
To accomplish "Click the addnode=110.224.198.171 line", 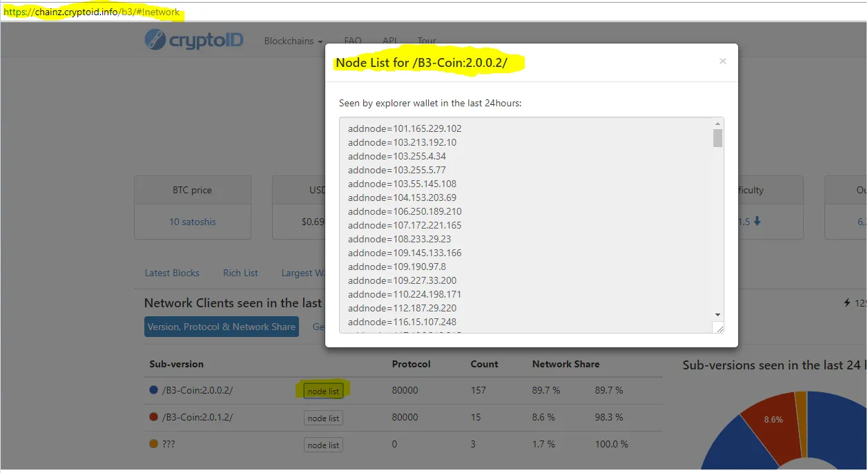I will [x=405, y=294].
